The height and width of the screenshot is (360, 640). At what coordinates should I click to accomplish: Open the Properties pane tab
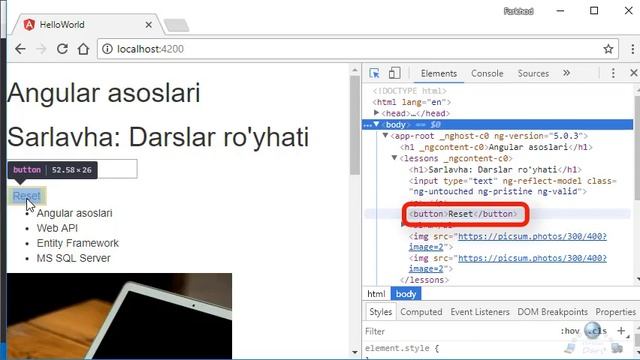click(616, 312)
